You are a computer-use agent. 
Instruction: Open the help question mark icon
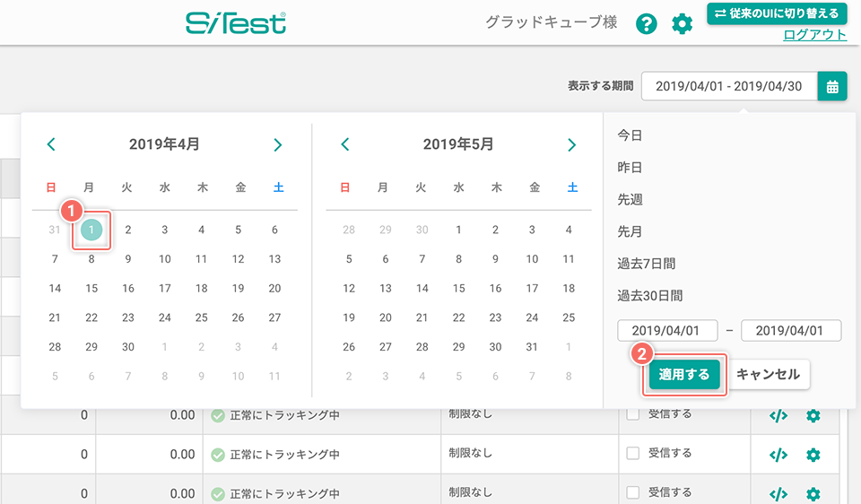(x=647, y=24)
